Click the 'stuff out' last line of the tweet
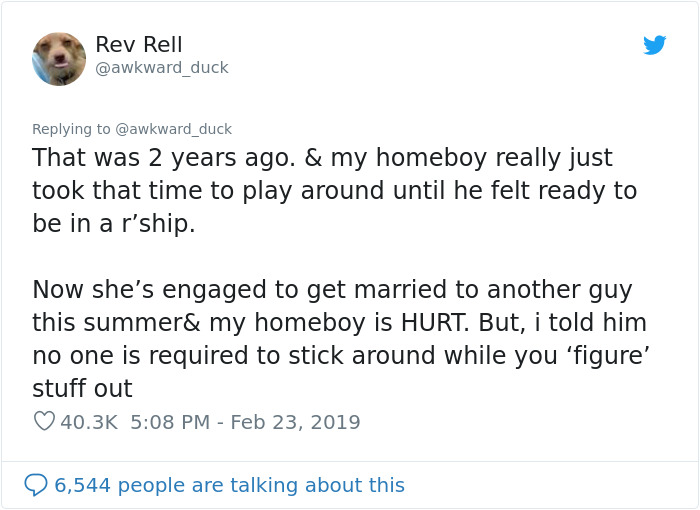This screenshot has width=700, height=510. click(82, 388)
